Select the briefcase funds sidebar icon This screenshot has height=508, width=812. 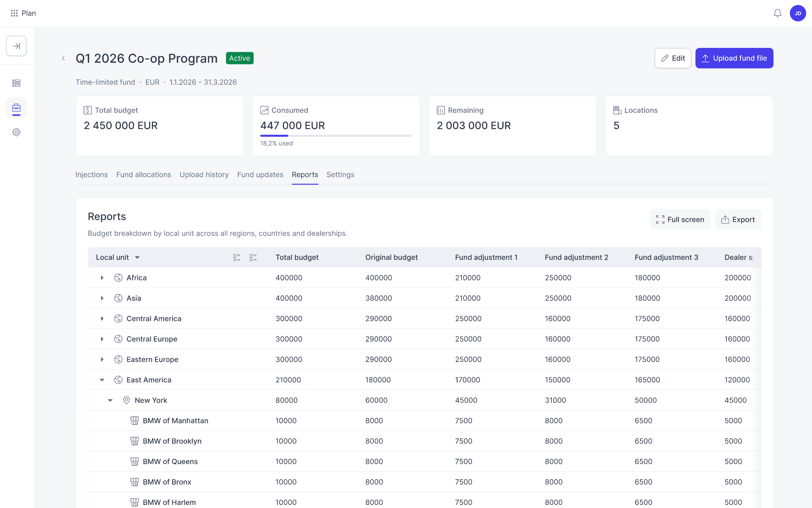[x=16, y=108]
